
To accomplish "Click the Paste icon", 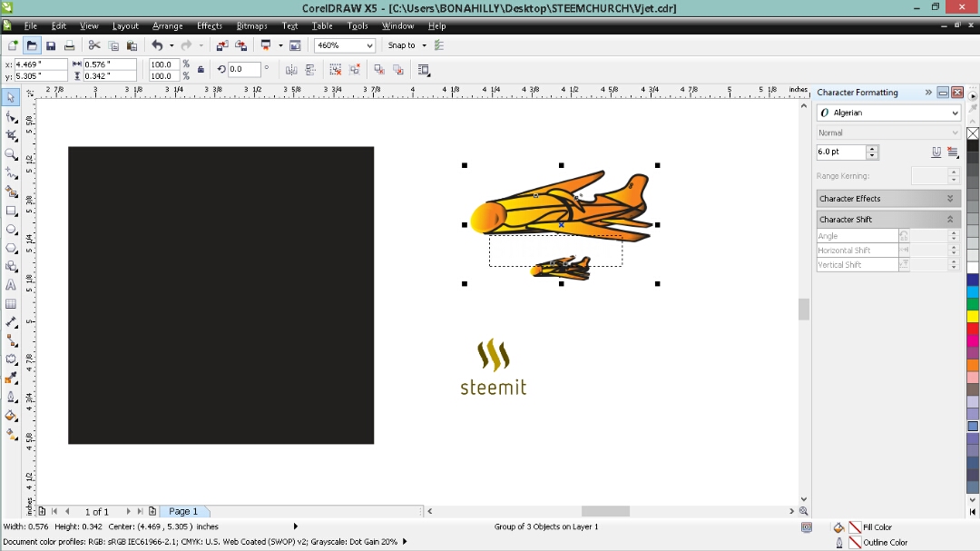I will coord(132,45).
